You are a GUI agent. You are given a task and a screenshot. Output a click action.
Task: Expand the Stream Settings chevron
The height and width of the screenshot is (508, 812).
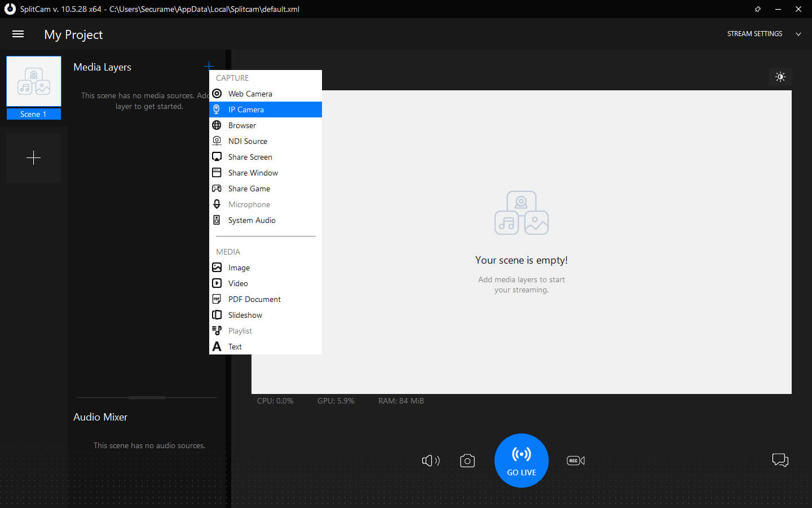coord(798,34)
